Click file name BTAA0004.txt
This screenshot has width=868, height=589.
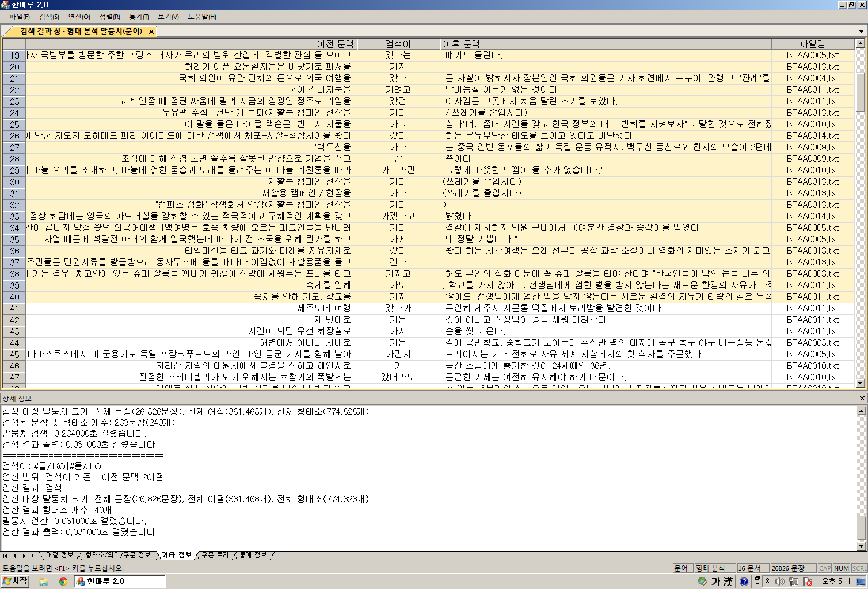click(x=813, y=78)
